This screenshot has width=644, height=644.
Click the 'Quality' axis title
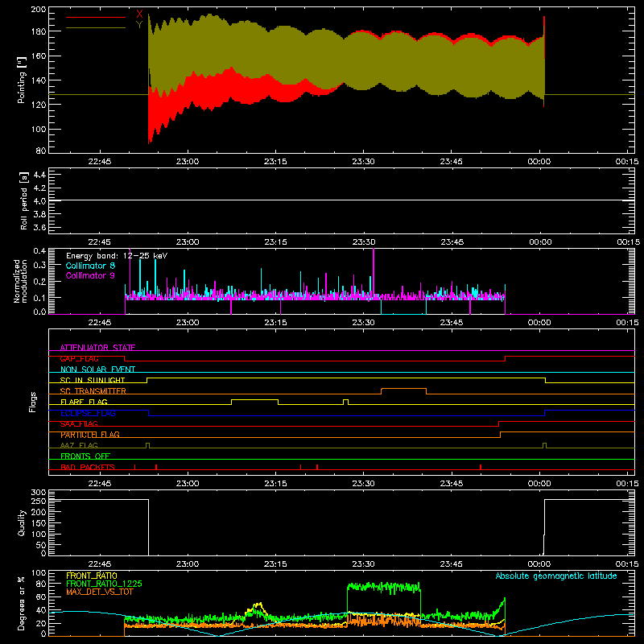pyautogui.click(x=22, y=522)
